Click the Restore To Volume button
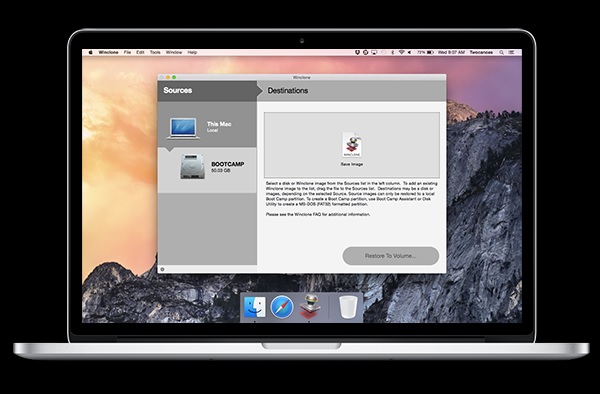The image size is (600, 394). (390, 256)
